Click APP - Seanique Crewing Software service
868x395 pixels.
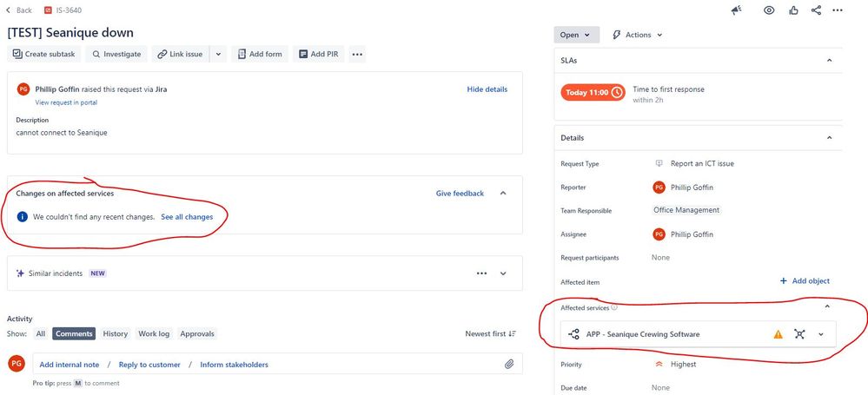point(643,334)
